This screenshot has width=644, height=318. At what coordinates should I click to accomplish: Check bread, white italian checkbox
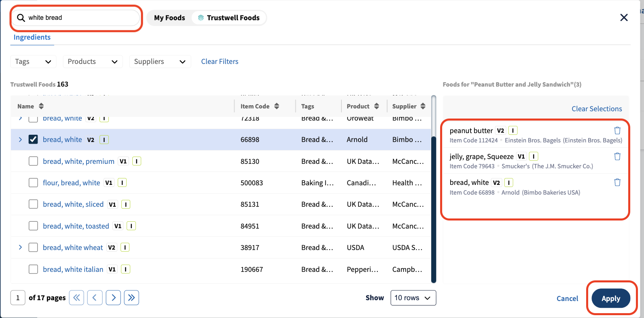[33, 269]
